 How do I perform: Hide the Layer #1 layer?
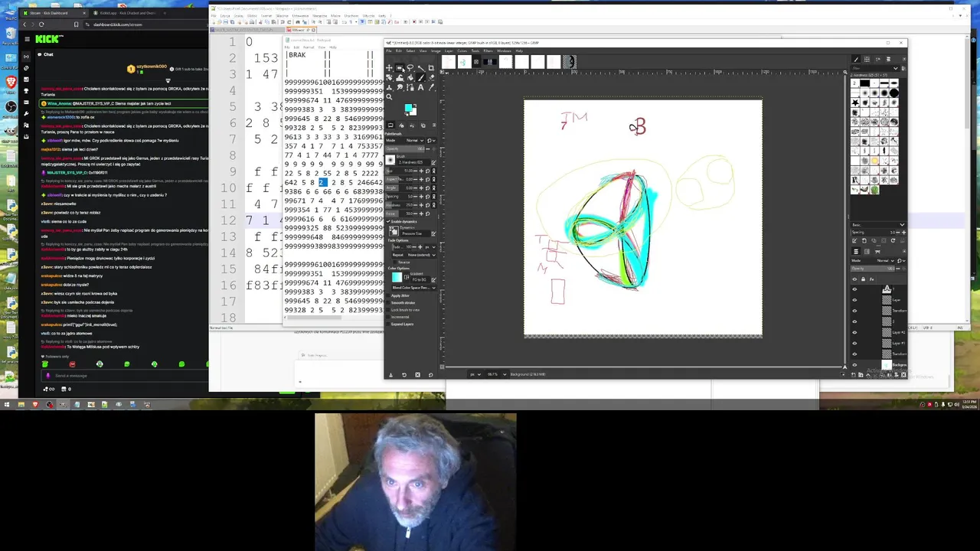pyautogui.click(x=854, y=343)
